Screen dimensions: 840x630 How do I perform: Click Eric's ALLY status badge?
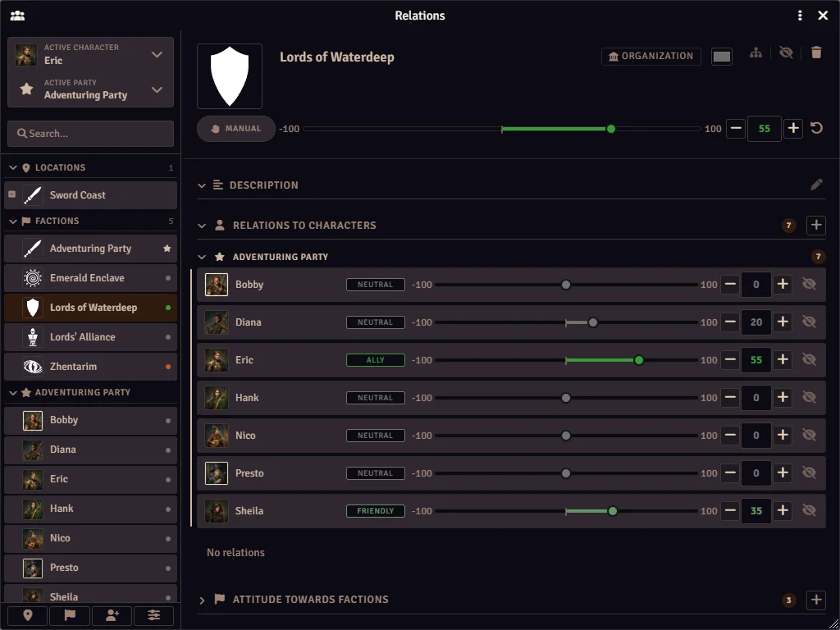tap(376, 360)
